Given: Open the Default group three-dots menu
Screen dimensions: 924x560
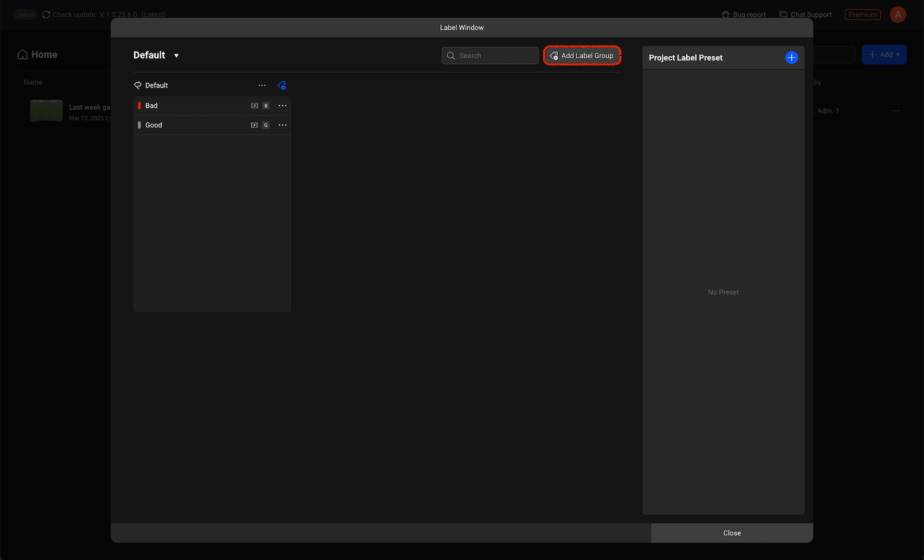Looking at the screenshot, I should [262, 86].
